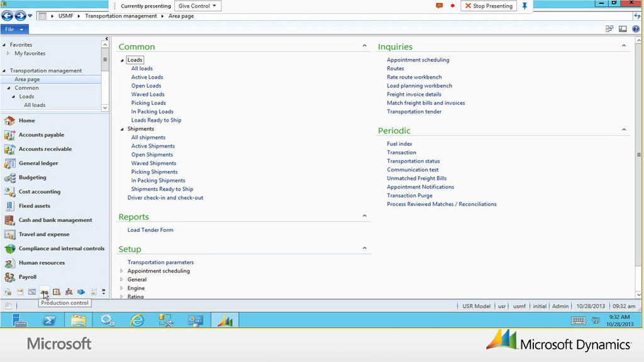
Task: Expand General under Setup
Action: pyautogui.click(x=121, y=280)
